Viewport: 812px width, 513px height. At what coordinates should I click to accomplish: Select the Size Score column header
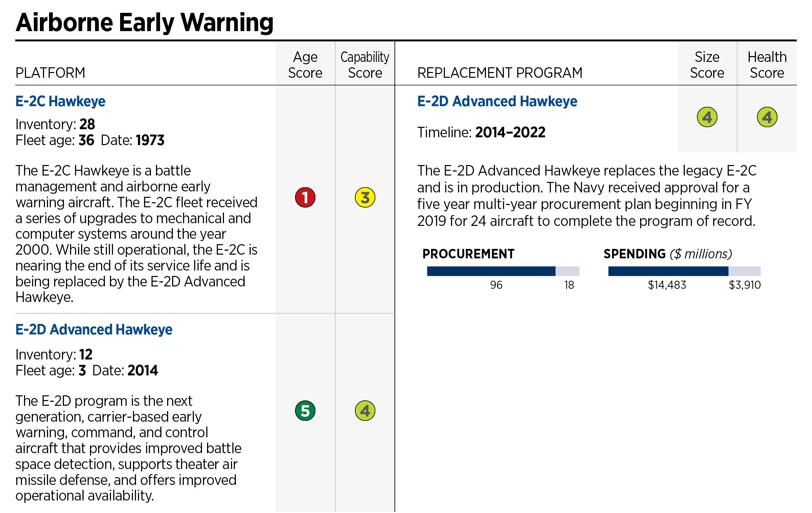click(707, 65)
